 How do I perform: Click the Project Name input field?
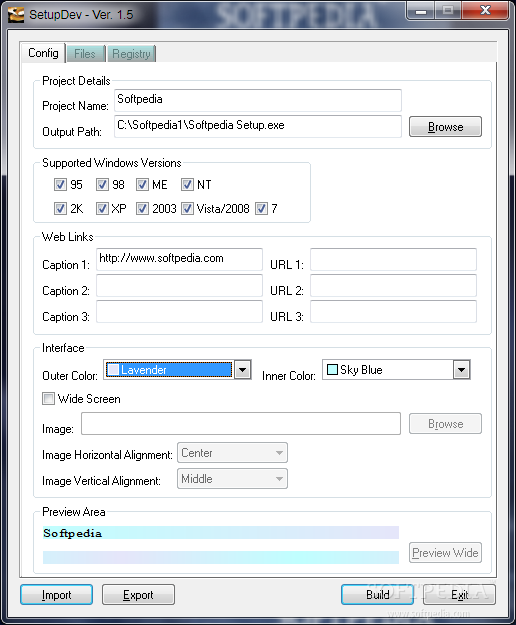[258, 100]
